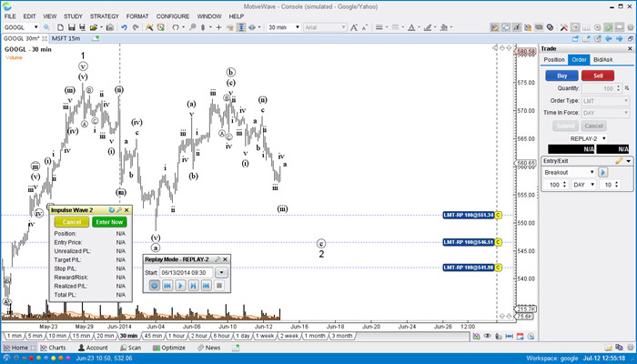Click the increase font size icon
This screenshot has height=364, width=637.
[x=353, y=27]
